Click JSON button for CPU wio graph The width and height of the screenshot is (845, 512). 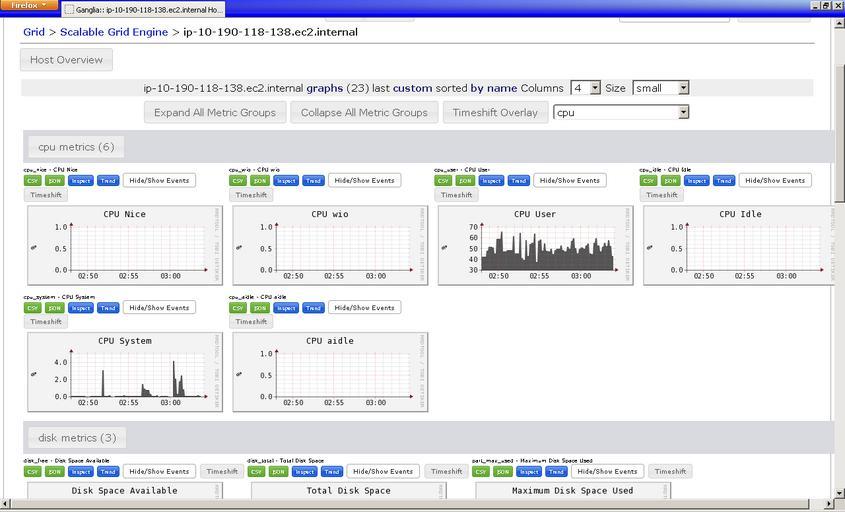260,181
